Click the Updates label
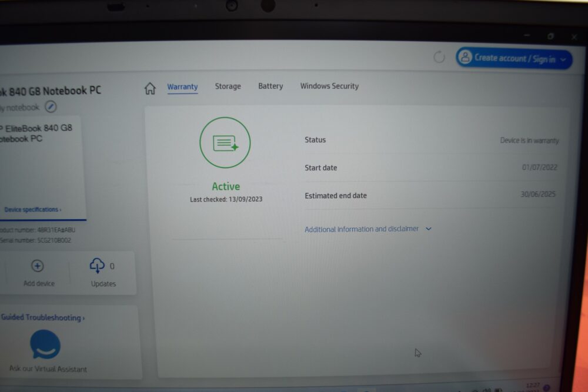 pyautogui.click(x=103, y=284)
